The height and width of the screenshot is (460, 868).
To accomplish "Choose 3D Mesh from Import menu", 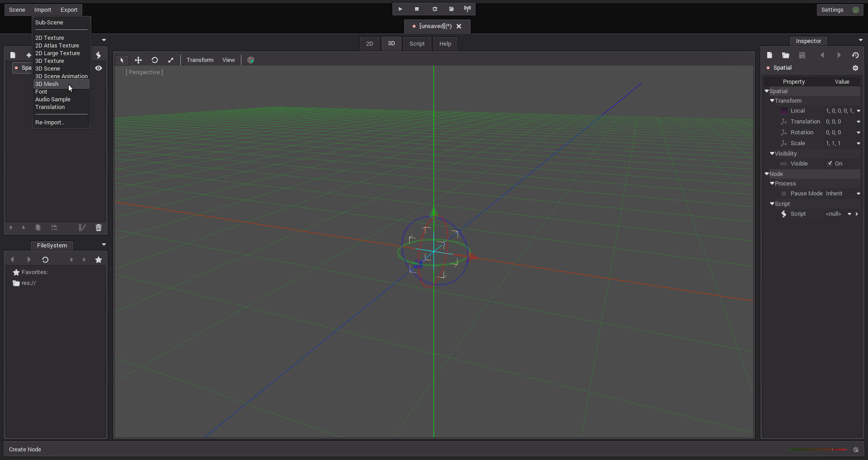I will (x=61, y=84).
